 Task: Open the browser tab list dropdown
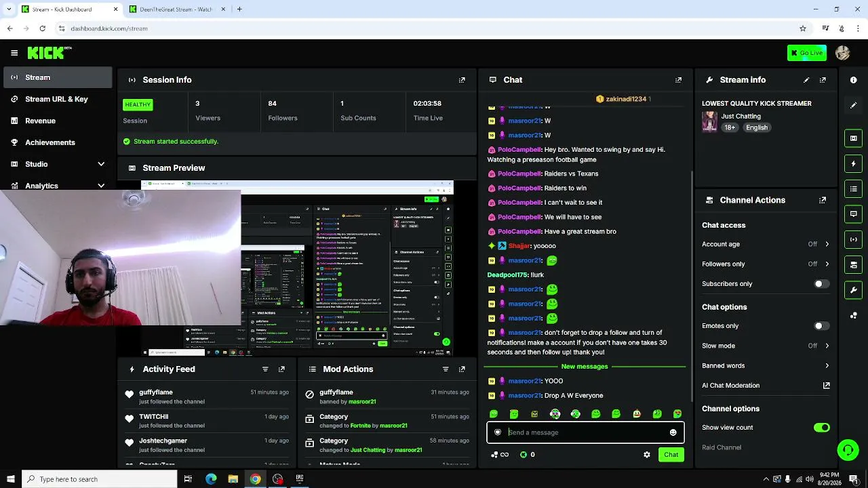(x=9, y=9)
